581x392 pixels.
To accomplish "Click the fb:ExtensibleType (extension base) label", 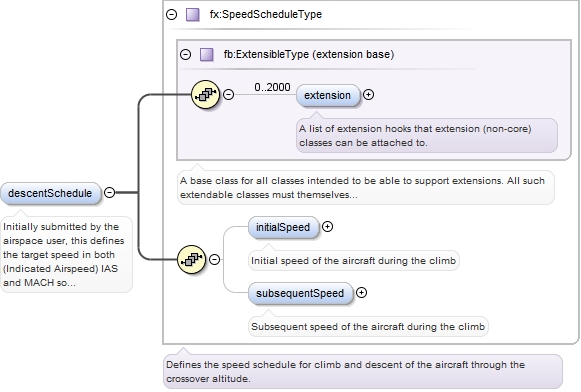I will click(309, 54).
